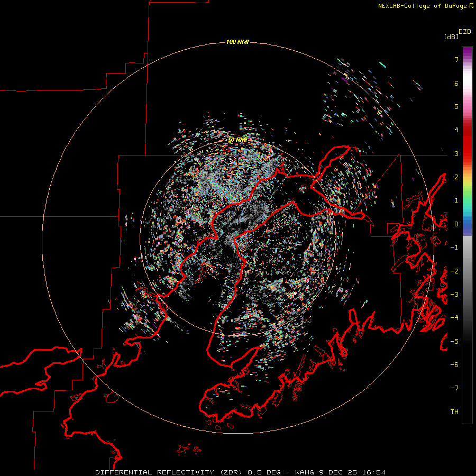Click the colorbar value 6

456,83
